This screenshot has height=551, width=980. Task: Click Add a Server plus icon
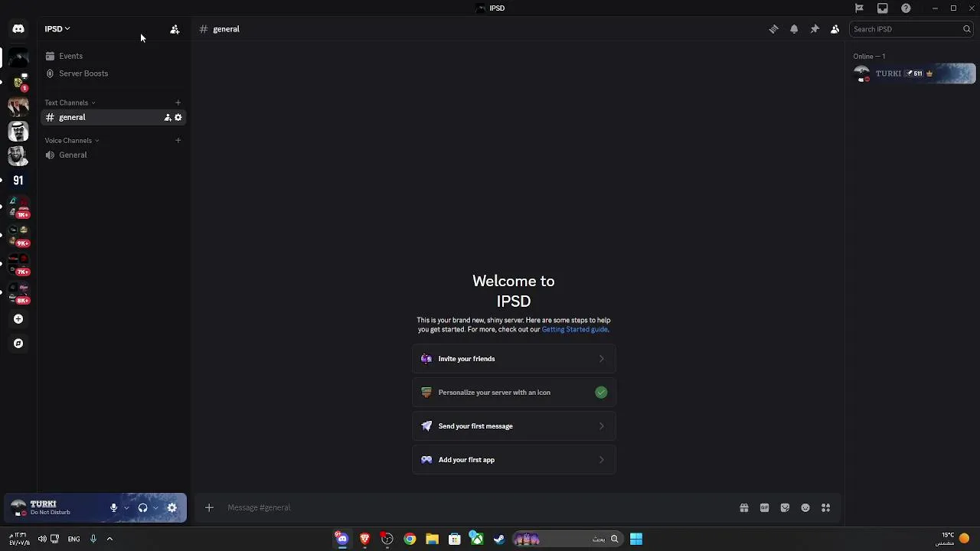tap(18, 319)
